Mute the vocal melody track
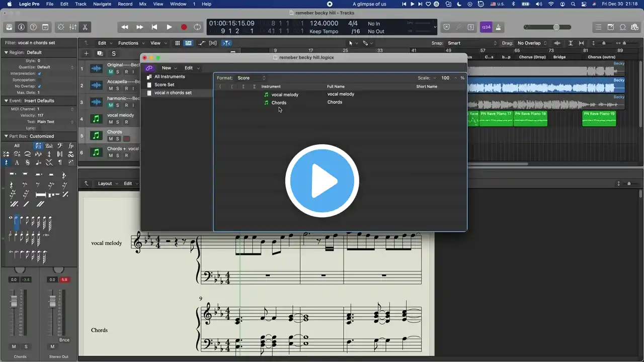644x362 pixels. click(x=110, y=122)
